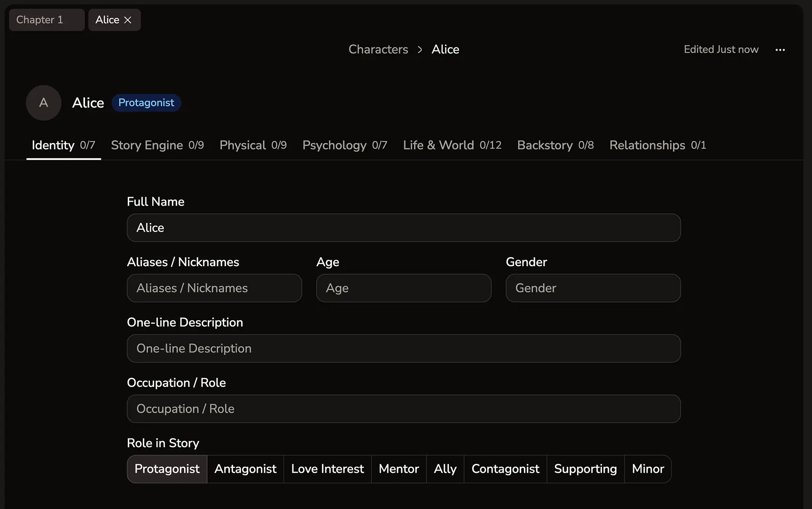The width and height of the screenshot is (812, 509).
Task: Click the Full Name input field
Action: point(404,228)
